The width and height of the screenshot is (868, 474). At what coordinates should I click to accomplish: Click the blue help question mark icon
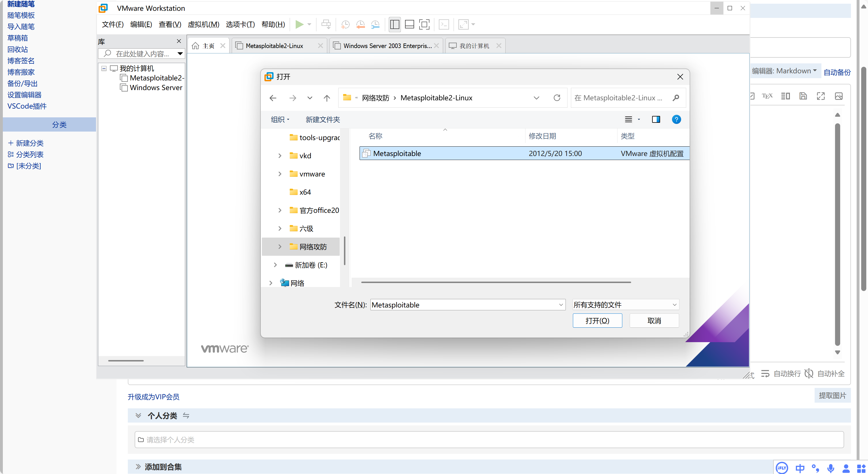pos(676,119)
